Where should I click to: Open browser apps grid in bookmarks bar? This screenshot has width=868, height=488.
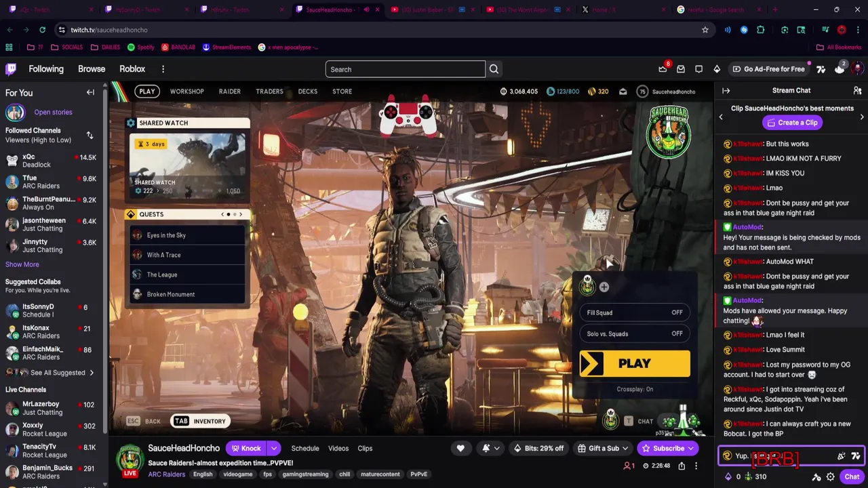pos(9,47)
